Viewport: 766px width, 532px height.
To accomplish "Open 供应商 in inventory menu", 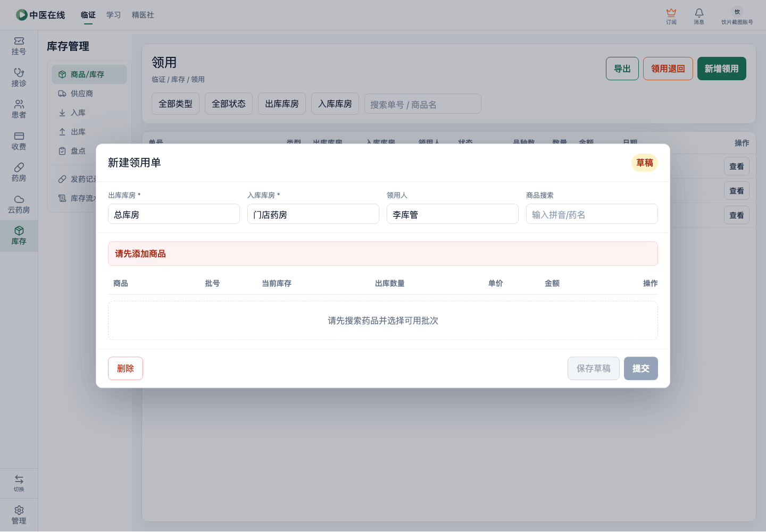I will (89, 94).
